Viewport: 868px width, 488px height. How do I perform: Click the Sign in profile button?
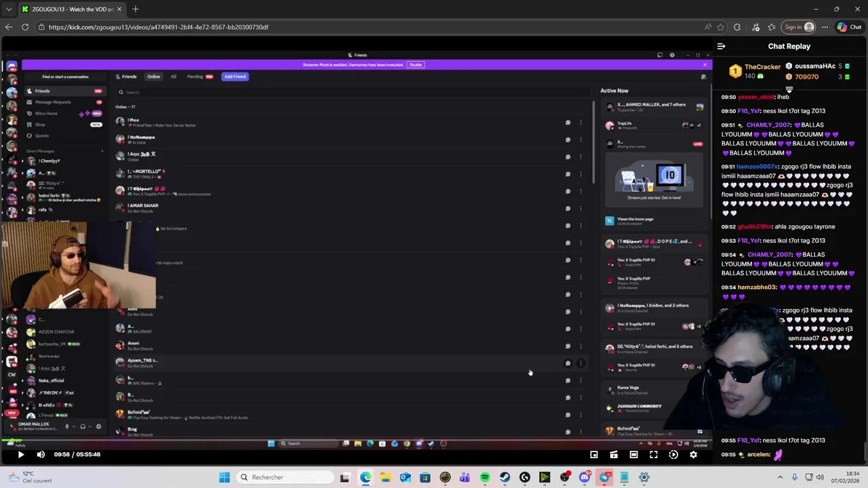click(798, 27)
